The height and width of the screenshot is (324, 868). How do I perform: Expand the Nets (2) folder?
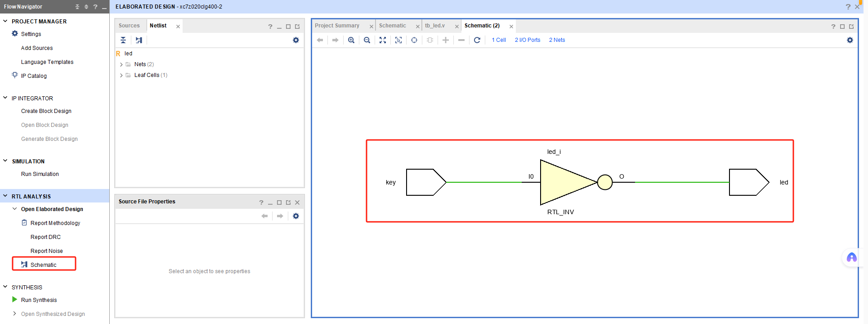click(121, 64)
